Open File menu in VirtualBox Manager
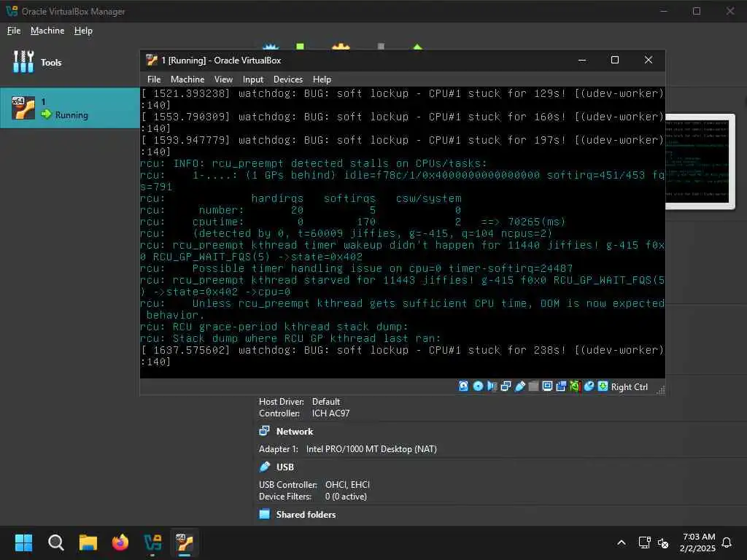Viewport: 747px width, 560px height. [x=14, y=31]
